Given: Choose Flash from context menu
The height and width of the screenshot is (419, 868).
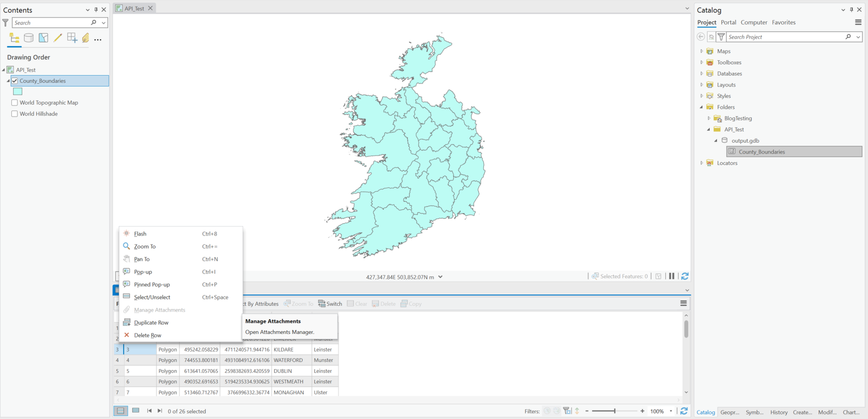Looking at the screenshot, I should (x=181, y=234).
